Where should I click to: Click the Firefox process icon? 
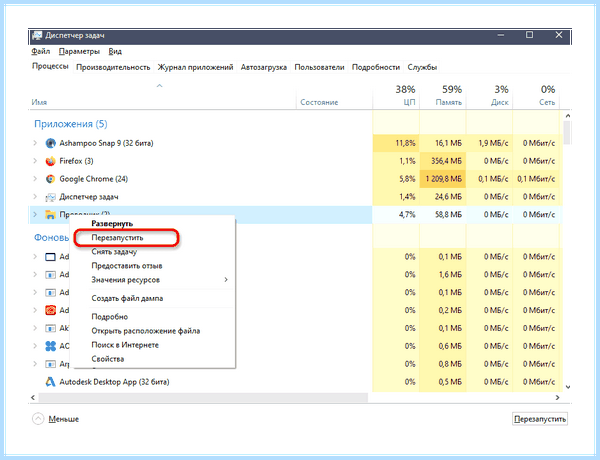point(51,161)
